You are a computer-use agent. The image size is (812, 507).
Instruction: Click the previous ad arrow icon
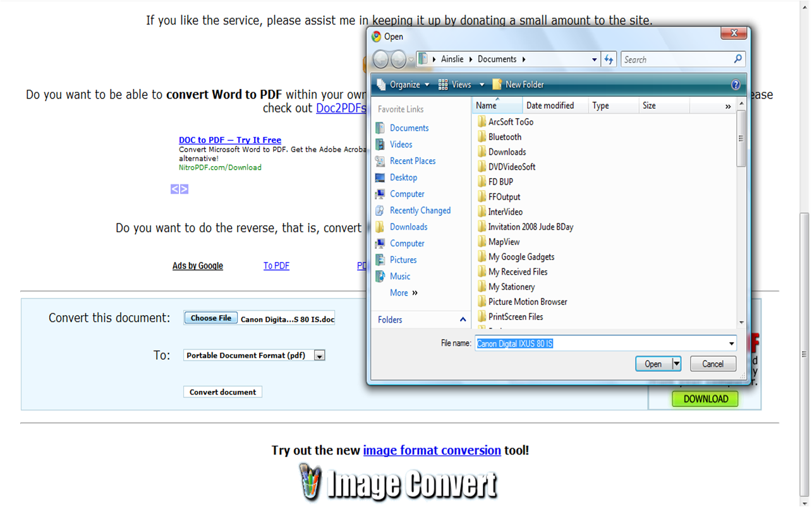pos(175,189)
